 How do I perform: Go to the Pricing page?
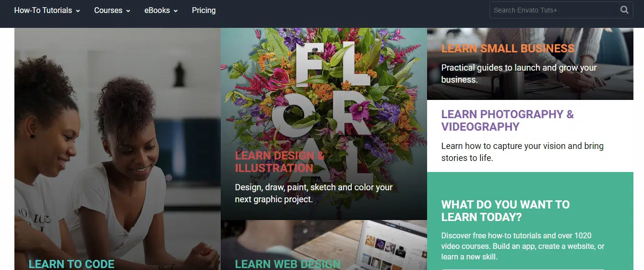click(x=203, y=10)
